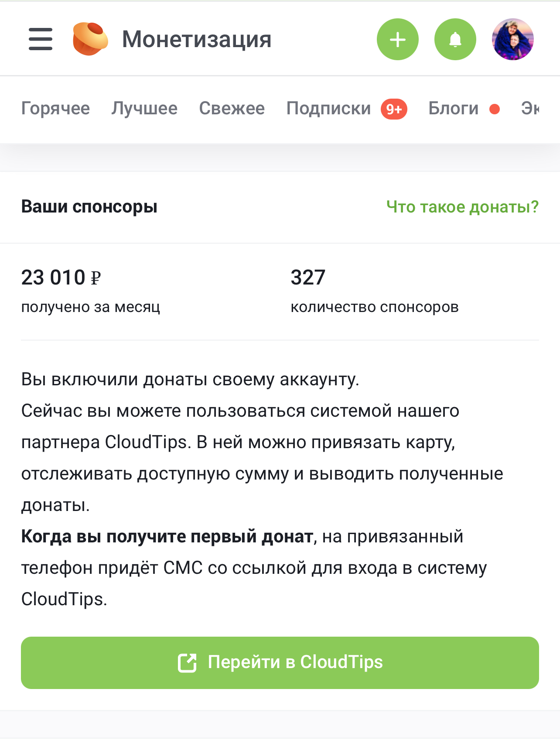Click the 9+ subscriptions badge
This screenshot has height=744, width=560.
(394, 109)
